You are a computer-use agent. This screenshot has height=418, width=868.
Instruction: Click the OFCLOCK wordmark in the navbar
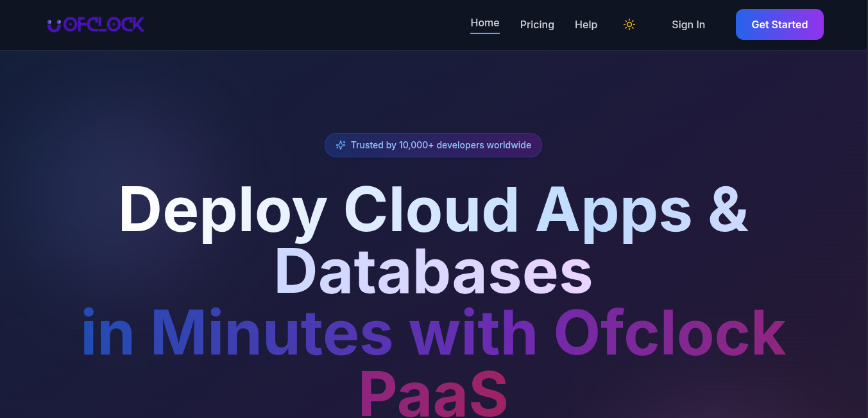[x=104, y=24]
